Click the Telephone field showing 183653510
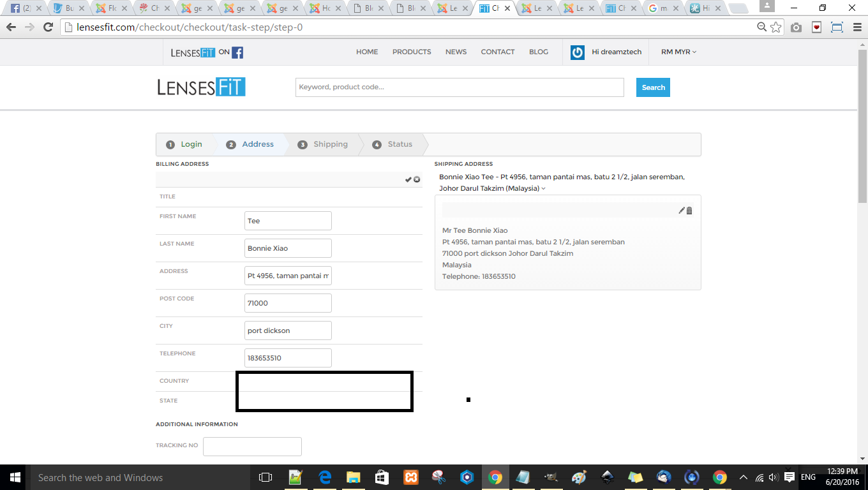The width and height of the screenshot is (868, 490). click(288, 358)
